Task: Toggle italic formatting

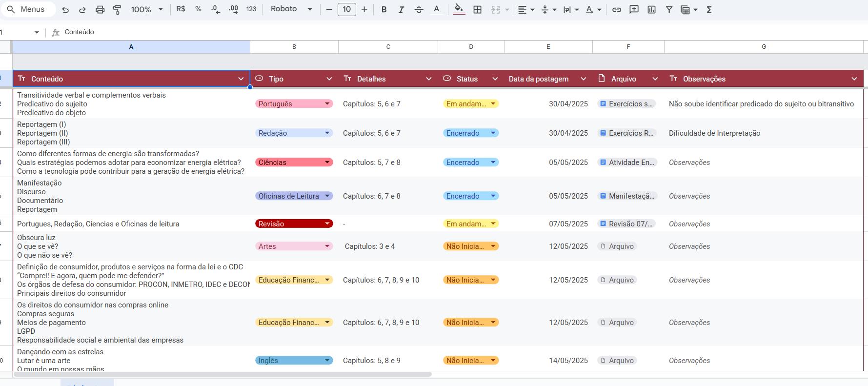Action: point(401,10)
